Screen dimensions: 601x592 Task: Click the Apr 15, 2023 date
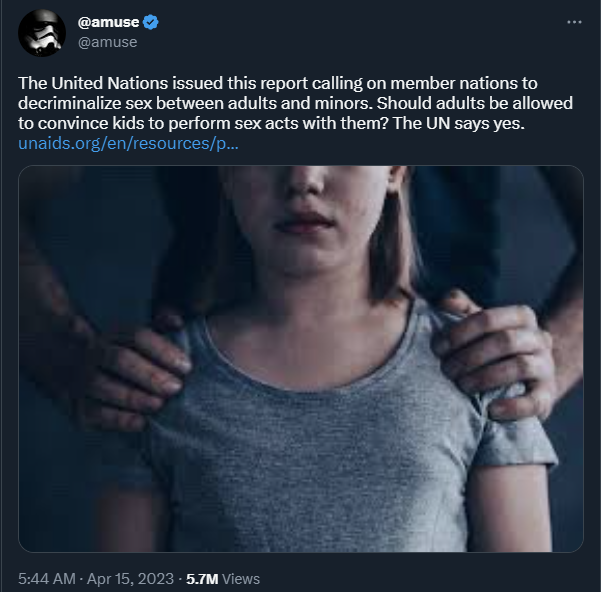click(x=130, y=579)
